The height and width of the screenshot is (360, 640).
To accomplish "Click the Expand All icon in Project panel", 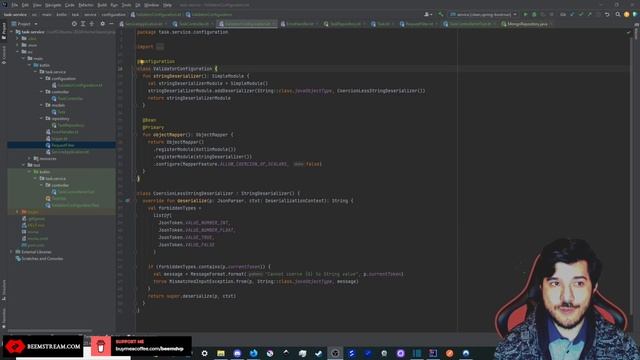I will click(x=83, y=24).
